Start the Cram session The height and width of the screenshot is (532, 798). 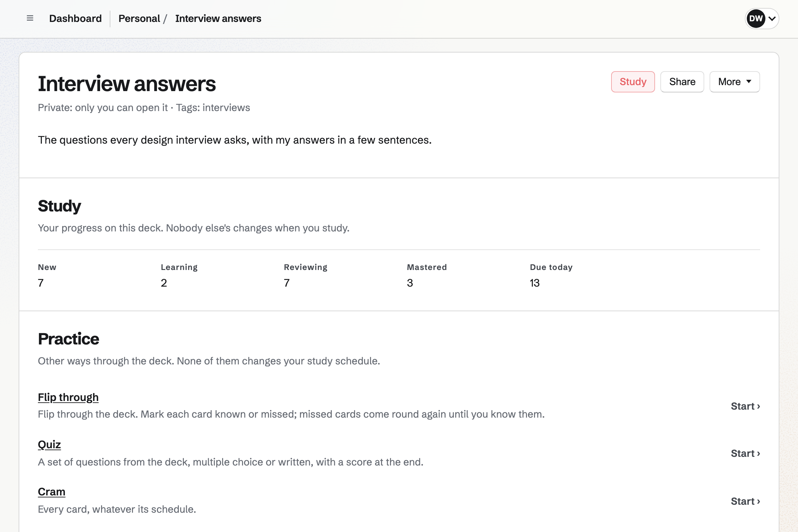coord(745,501)
